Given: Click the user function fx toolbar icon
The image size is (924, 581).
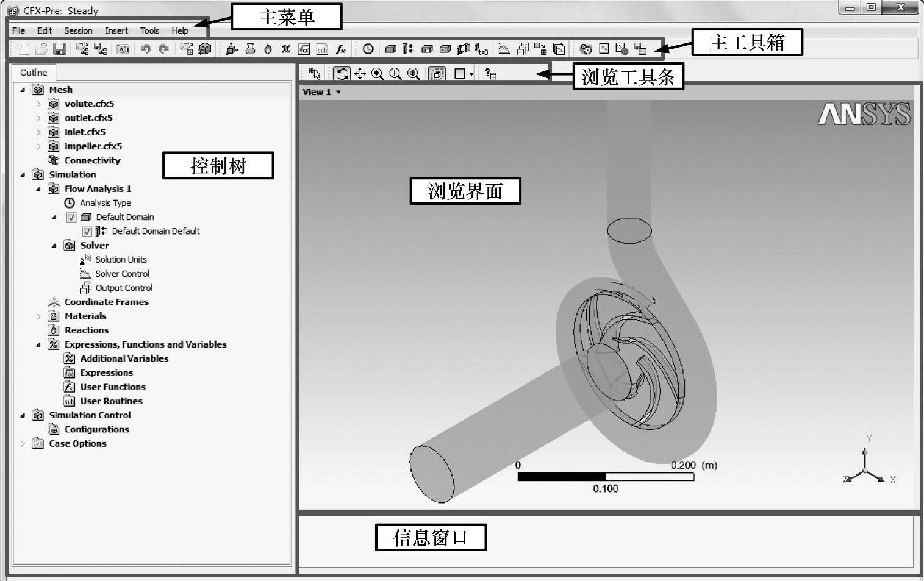Looking at the screenshot, I should coord(340,49).
